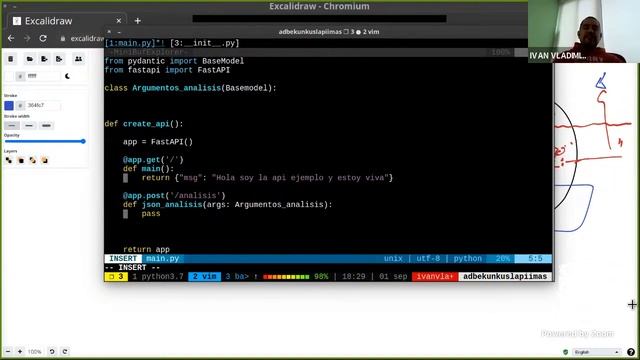Screen dimensions: 640x360
Task: Select the 1:main.py vim buffer tab
Action: [x=135, y=43]
